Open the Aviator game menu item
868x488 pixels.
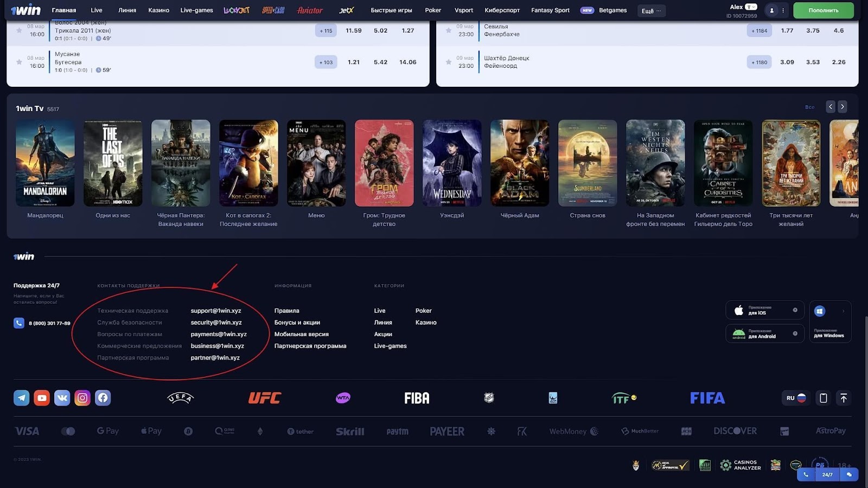tap(310, 10)
